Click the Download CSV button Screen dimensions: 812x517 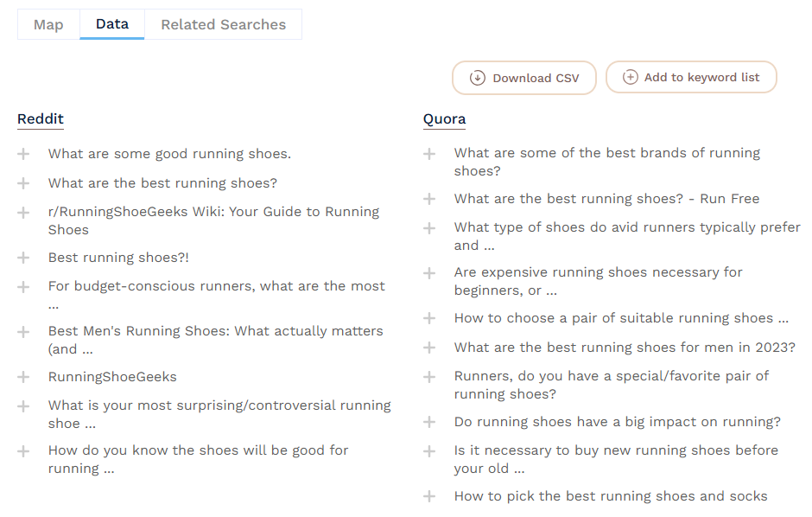tap(523, 77)
